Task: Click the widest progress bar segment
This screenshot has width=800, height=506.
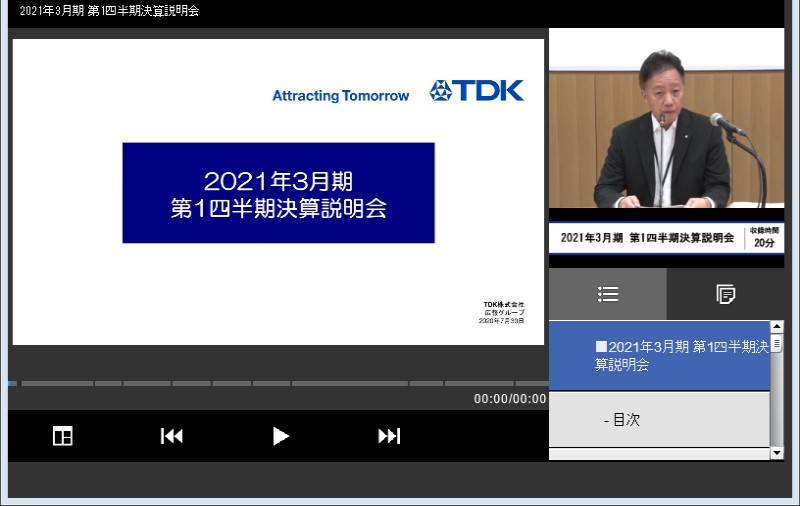Action: (349, 384)
